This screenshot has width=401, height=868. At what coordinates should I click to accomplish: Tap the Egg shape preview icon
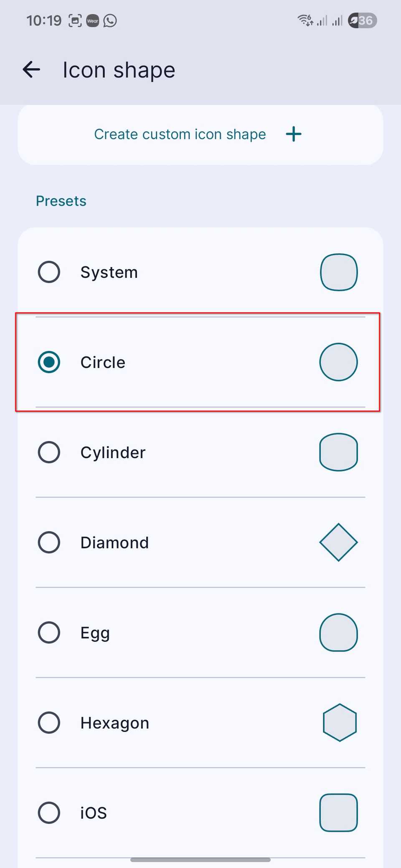339,633
